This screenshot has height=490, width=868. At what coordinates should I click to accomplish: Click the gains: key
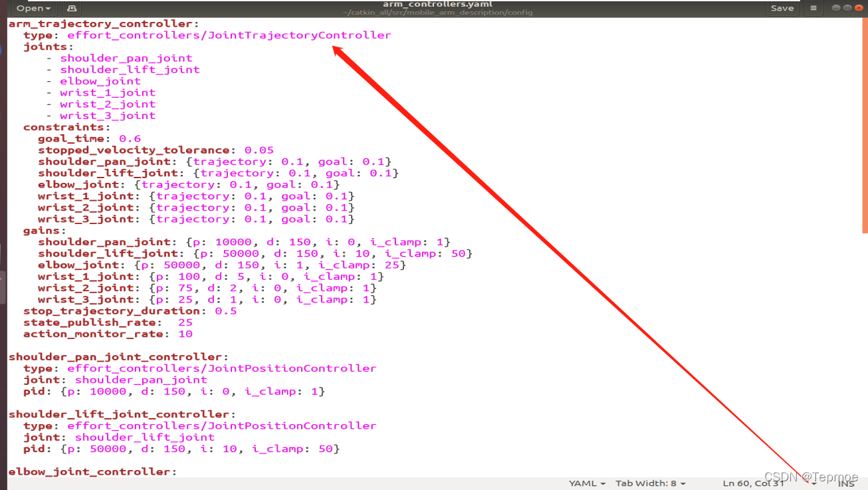tap(45, 231)
